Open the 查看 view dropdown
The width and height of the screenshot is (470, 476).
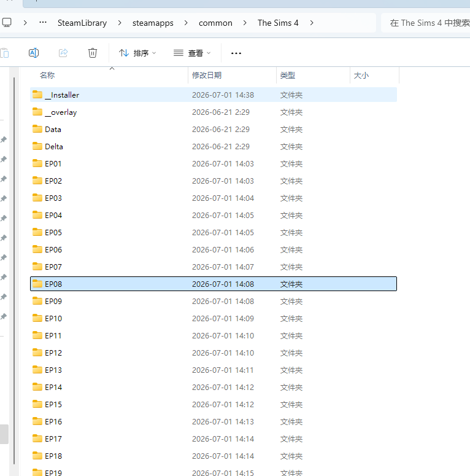[192, 53]
